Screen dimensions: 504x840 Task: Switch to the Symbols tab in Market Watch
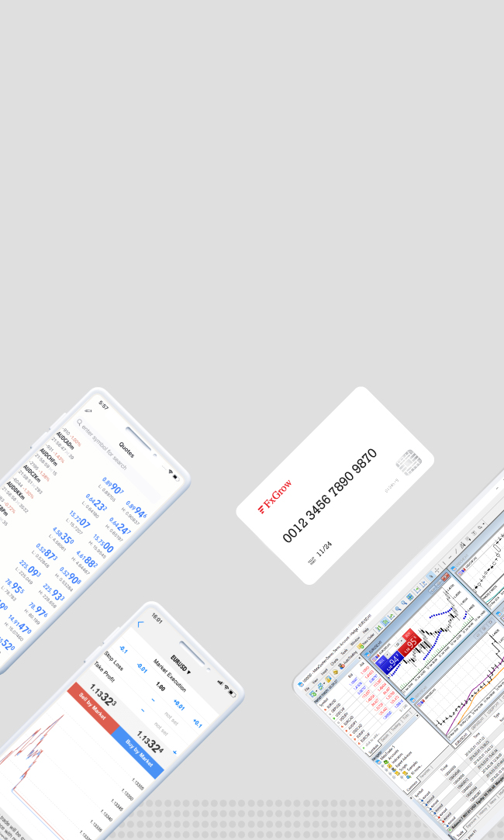point(372,748)
